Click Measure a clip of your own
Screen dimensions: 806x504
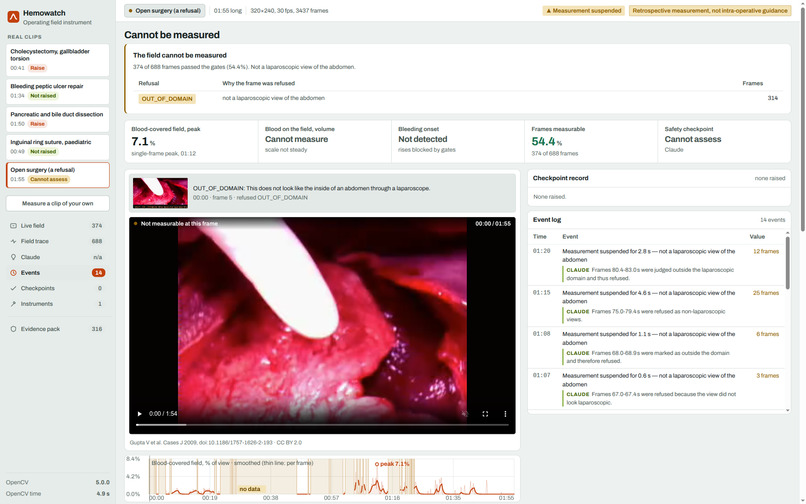(58, 203)
